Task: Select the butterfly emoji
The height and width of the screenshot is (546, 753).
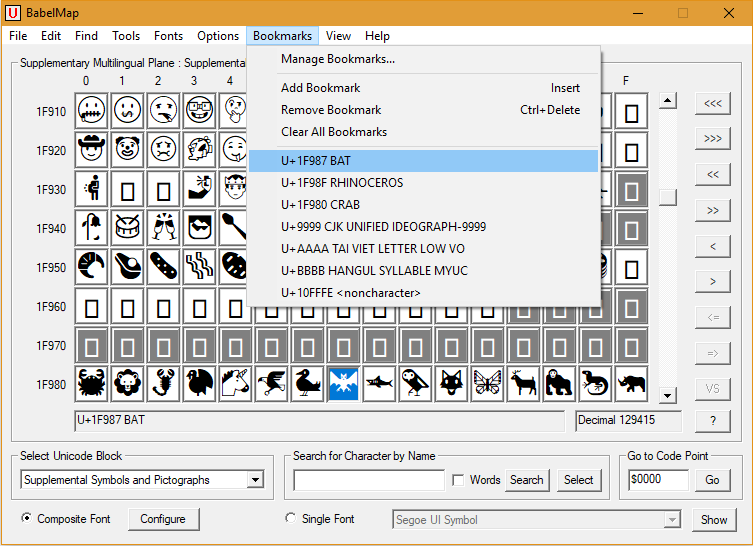Action: click(487, 384)
